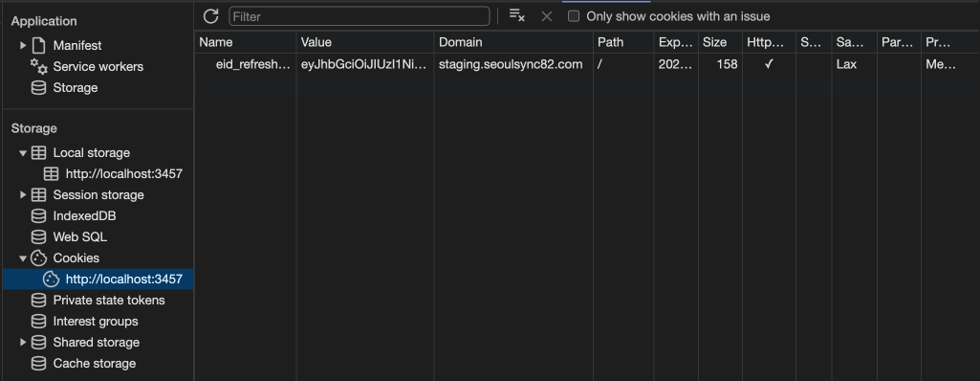
Task: Click the eyJhbGciOiJIUzI1Ni cookie value
Action: coord(365,64)
